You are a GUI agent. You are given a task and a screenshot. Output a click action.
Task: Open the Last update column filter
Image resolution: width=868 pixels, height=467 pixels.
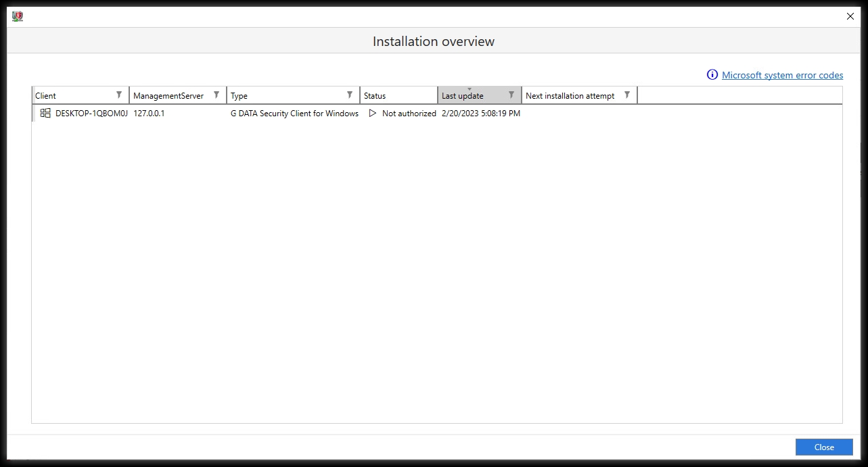coord(511,95)
